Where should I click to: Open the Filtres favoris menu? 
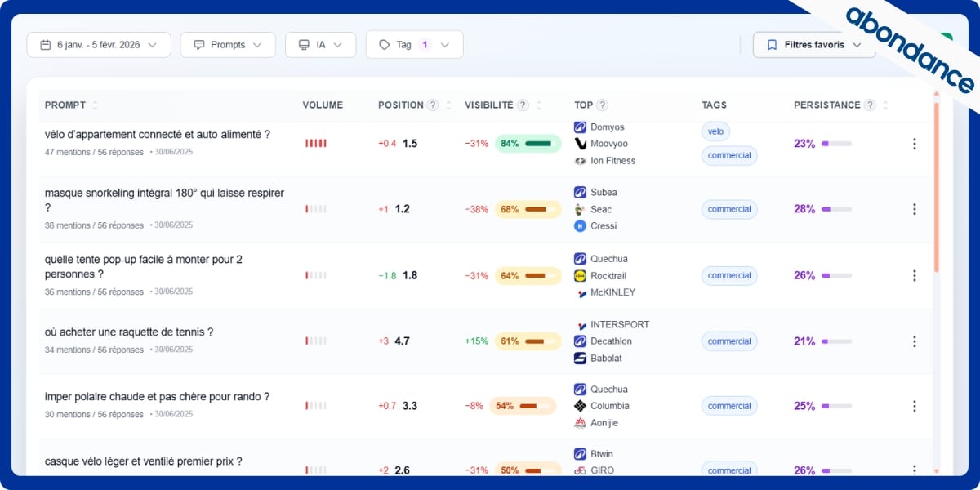coord(813,45)
